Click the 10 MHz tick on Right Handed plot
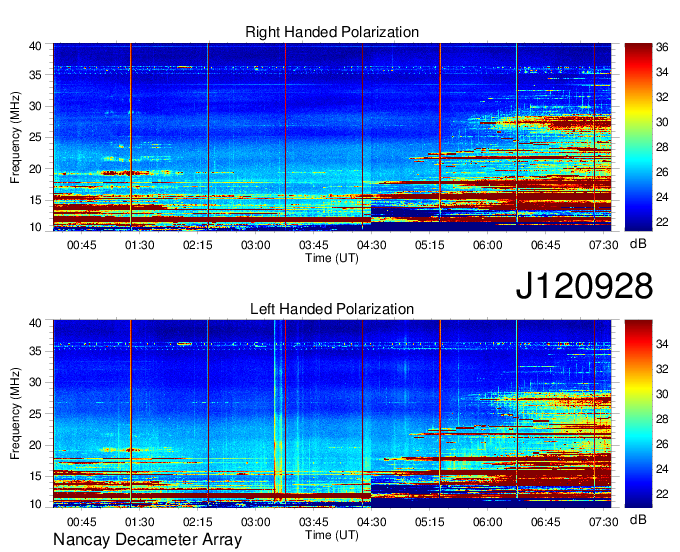 (x=35, y=227)
